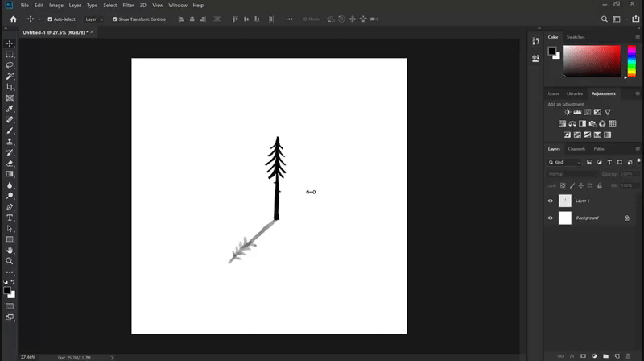Select the Gradient tool

point(10,174)
